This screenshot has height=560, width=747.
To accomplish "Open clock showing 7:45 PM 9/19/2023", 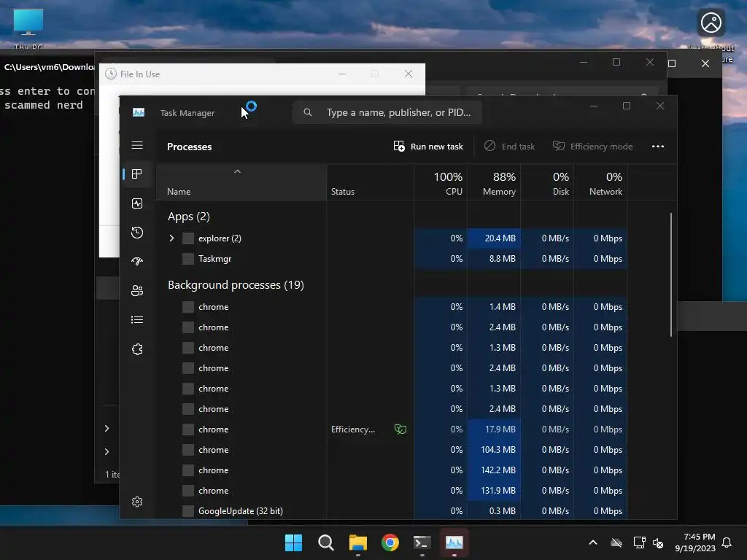I will 695,542.
